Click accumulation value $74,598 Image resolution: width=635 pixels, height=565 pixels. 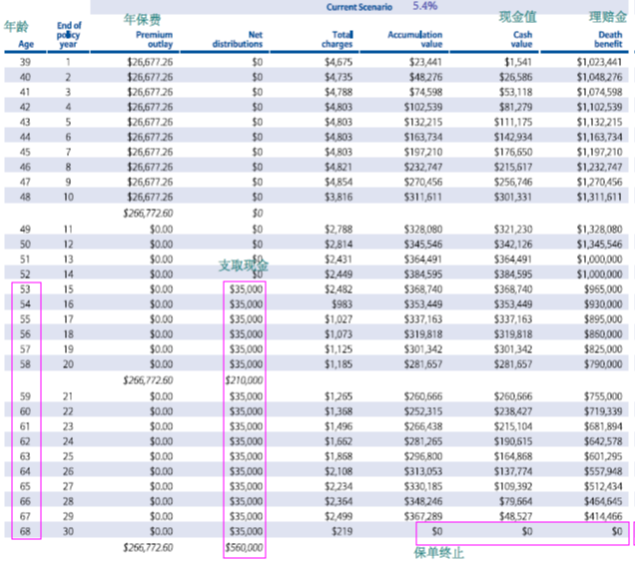coord(425,92)
